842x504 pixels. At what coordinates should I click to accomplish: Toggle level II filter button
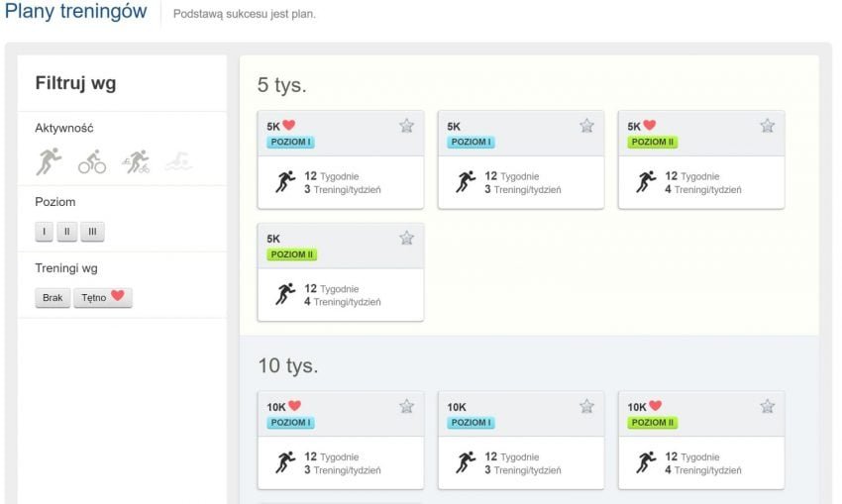point(65,232)
